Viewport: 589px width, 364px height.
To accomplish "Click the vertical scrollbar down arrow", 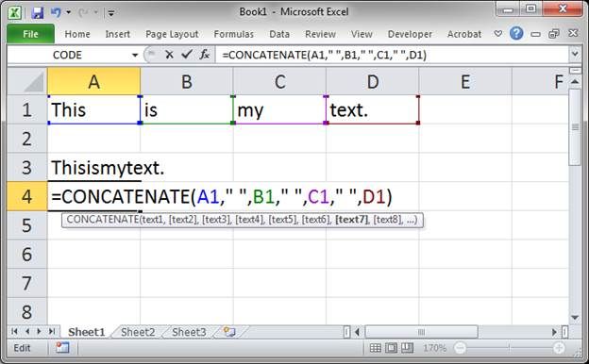I will pos(575,318).
